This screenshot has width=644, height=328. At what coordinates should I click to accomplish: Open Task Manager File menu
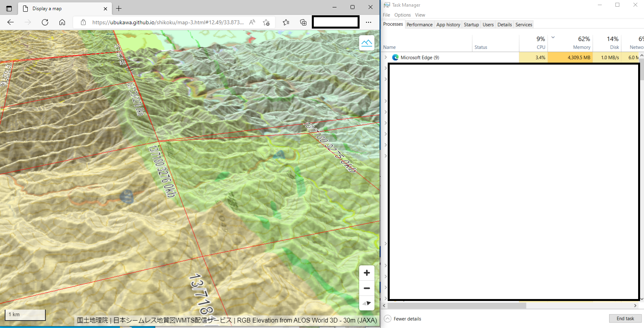387,15
